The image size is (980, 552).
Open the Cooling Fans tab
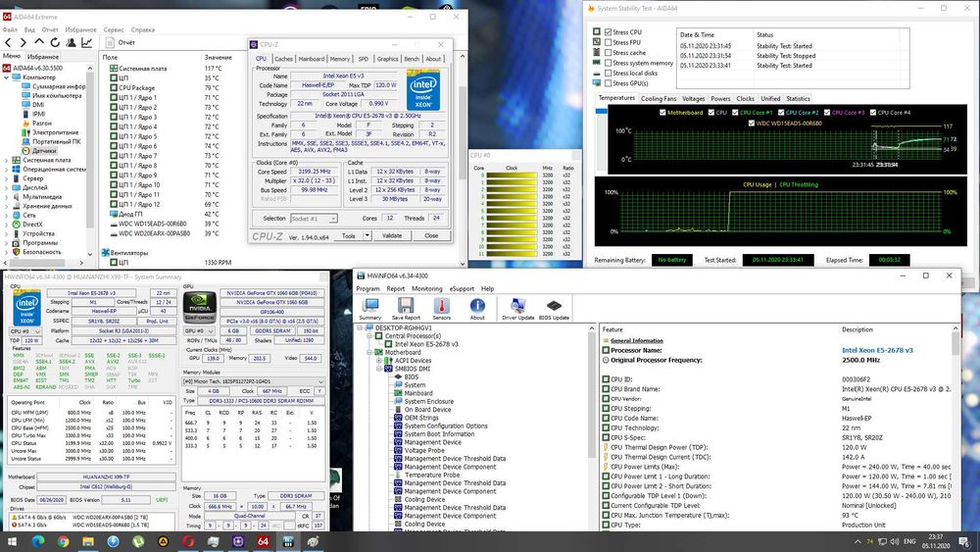[x=658, y=98]
